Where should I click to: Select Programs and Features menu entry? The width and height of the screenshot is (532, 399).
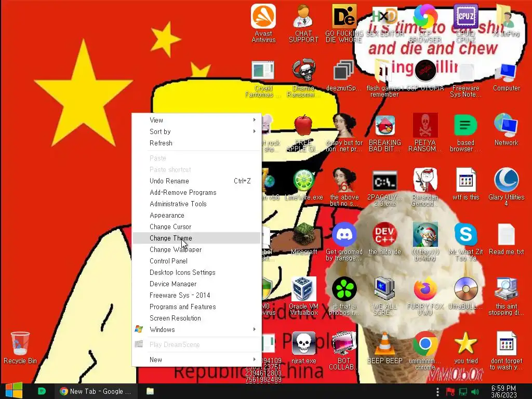pos(196,307)
